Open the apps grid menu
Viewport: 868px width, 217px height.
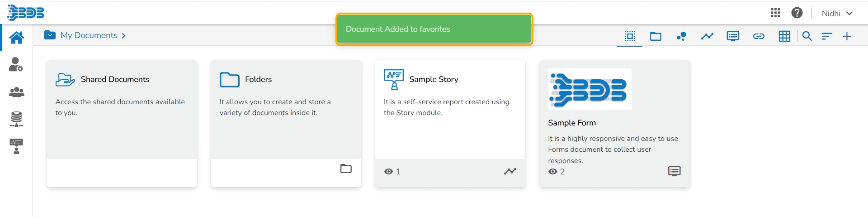coord(775,13)
